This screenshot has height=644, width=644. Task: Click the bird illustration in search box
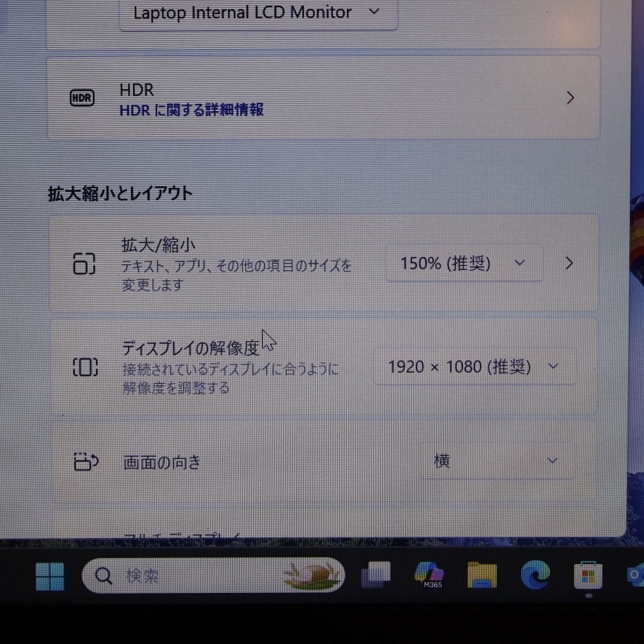click(313, 575)
